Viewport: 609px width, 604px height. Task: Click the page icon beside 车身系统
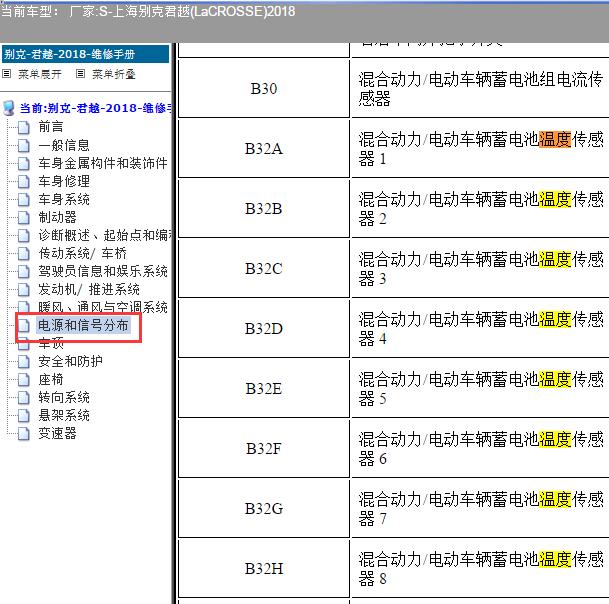point(24,199)
